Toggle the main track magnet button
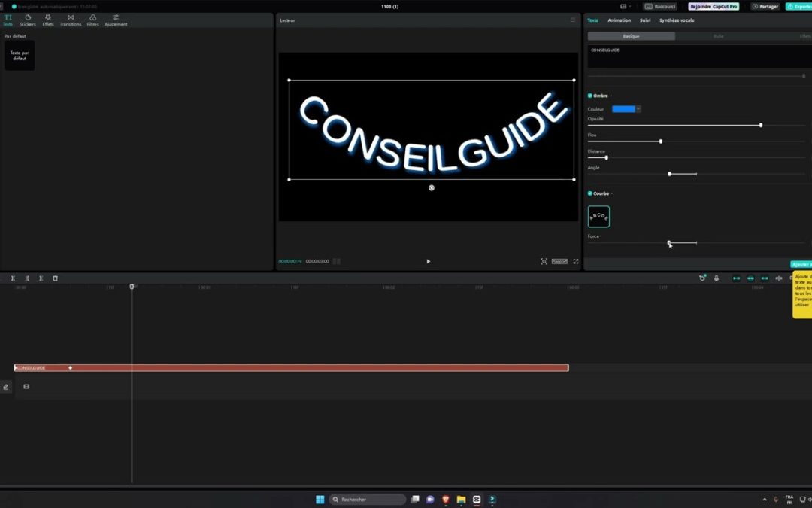 736,278
